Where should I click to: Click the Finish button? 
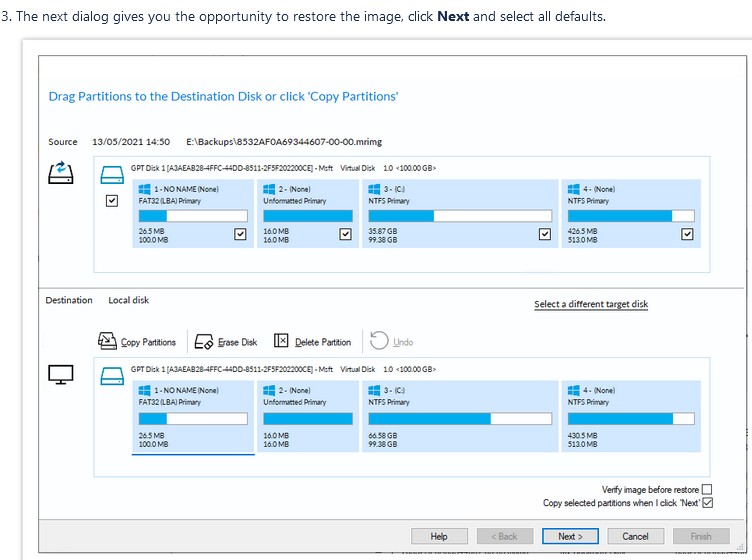click(701, 536)
